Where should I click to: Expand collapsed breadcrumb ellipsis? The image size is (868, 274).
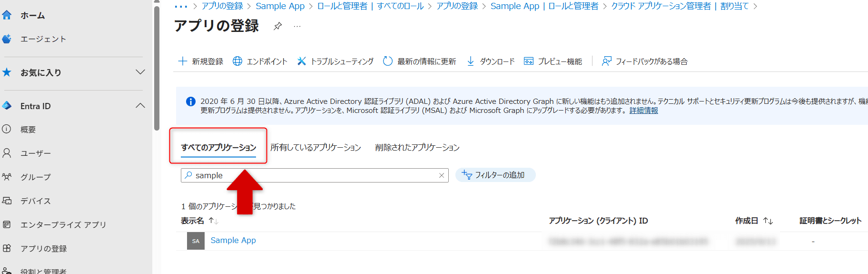pyautogui.click(x=181, y=6)
